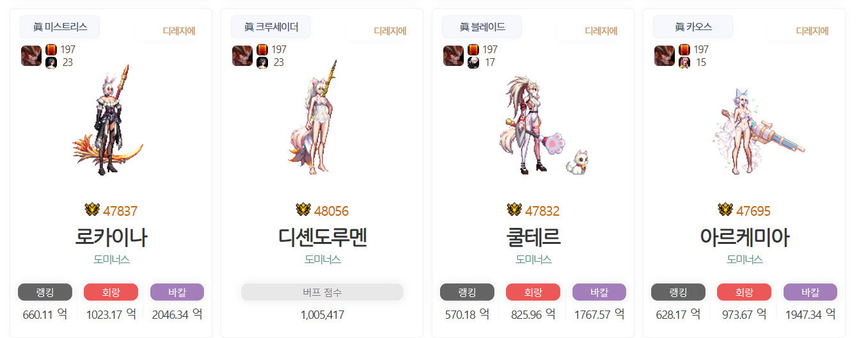Viewport: 868px width, 338px height.
Task: Click the small character portrait icon next to 15
Action: click(x=684, y=63)
